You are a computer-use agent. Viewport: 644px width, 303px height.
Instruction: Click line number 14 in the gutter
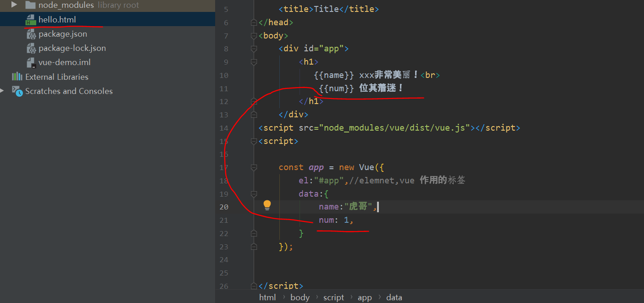coord(223,128)
